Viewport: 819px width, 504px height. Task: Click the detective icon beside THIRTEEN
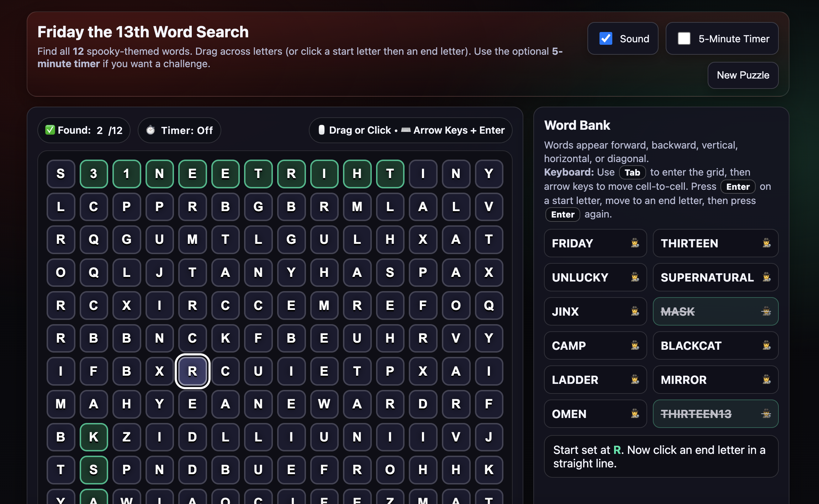coord(767,243)
